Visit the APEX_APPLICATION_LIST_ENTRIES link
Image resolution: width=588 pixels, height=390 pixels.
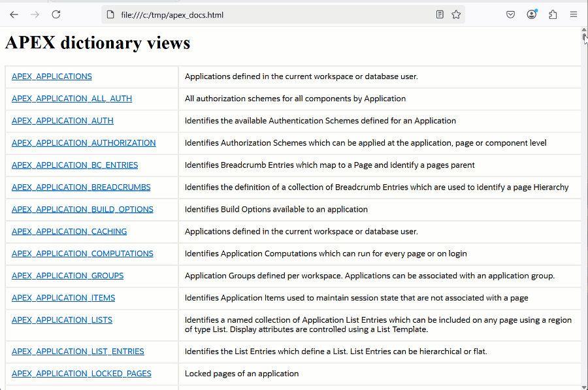(x=78, y=351)
